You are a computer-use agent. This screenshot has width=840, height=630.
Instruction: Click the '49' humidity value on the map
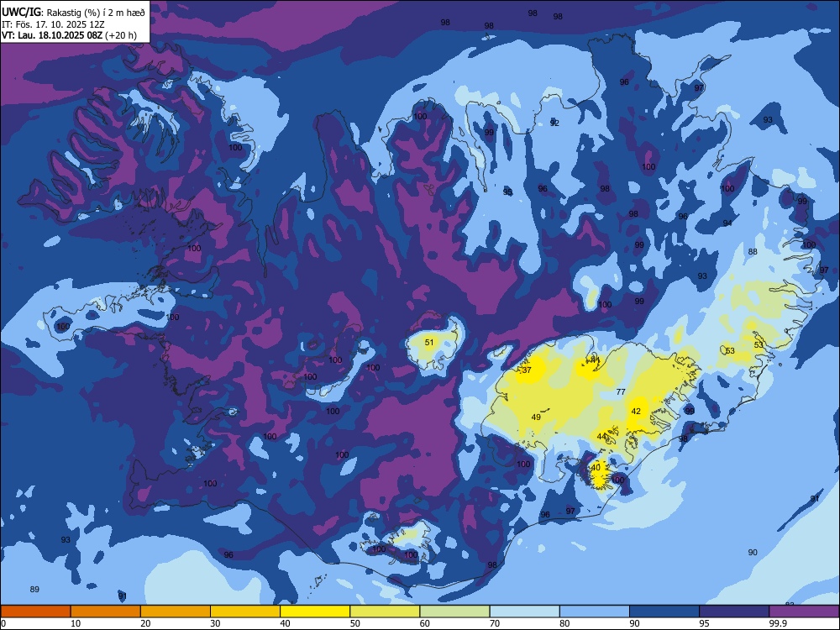(536, 417)
